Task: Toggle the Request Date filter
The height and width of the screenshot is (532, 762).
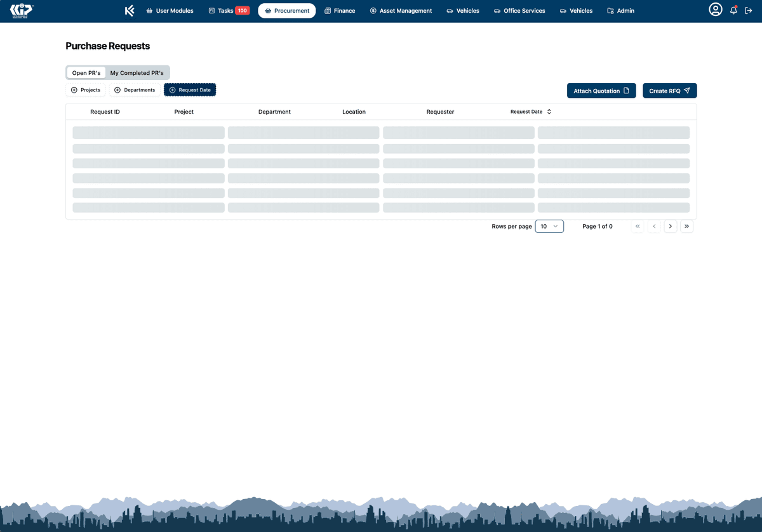Action: coord(189,90)
